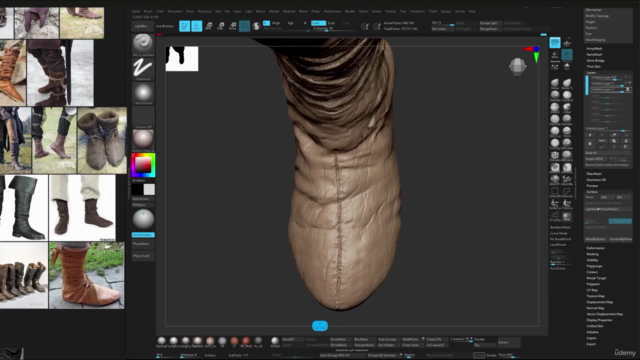Activate the Edit mode icon
This screenshot has width=640, height=360.
[x=184, y=26]
